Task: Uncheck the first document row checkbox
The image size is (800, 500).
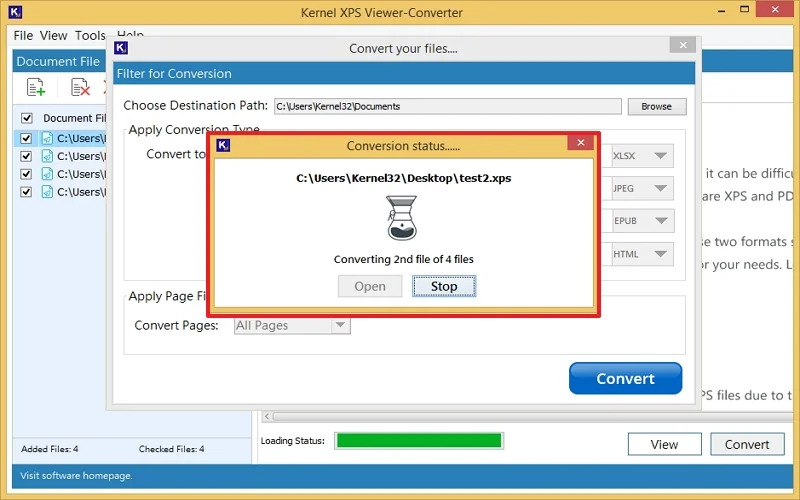Action: click(26, 138)
